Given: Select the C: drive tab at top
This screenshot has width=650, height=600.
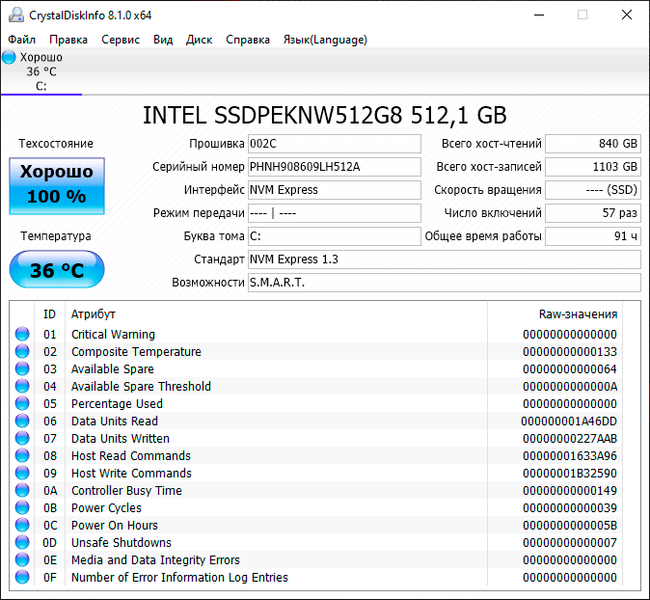Looking at the screenshot, I should click(x=41, y=72).
